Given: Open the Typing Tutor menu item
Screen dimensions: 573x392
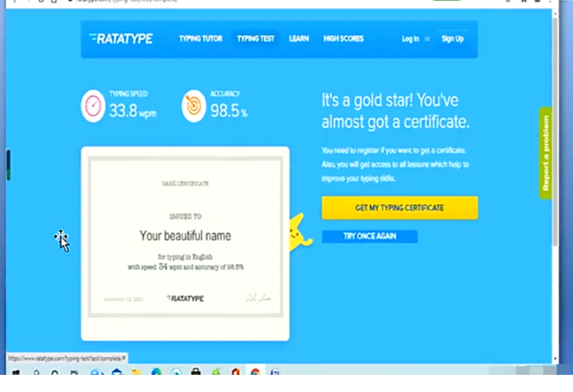Looking at the screenshot, I should click(x=201, y=39).
